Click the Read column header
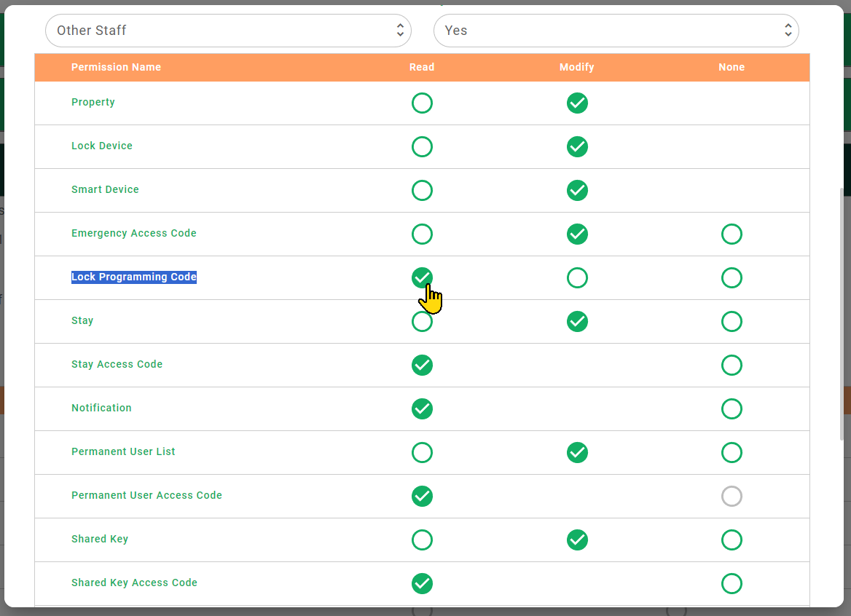This screenshot has width=851, height=616. tap(422, 67)
